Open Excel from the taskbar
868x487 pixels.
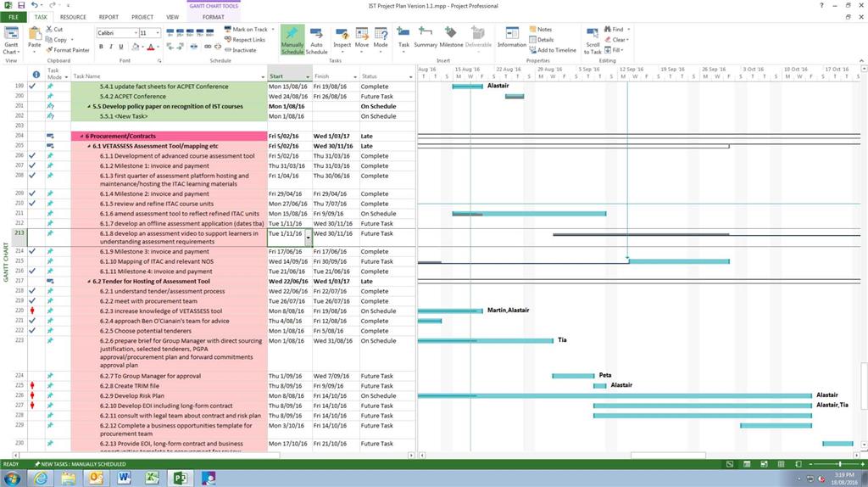152,479
